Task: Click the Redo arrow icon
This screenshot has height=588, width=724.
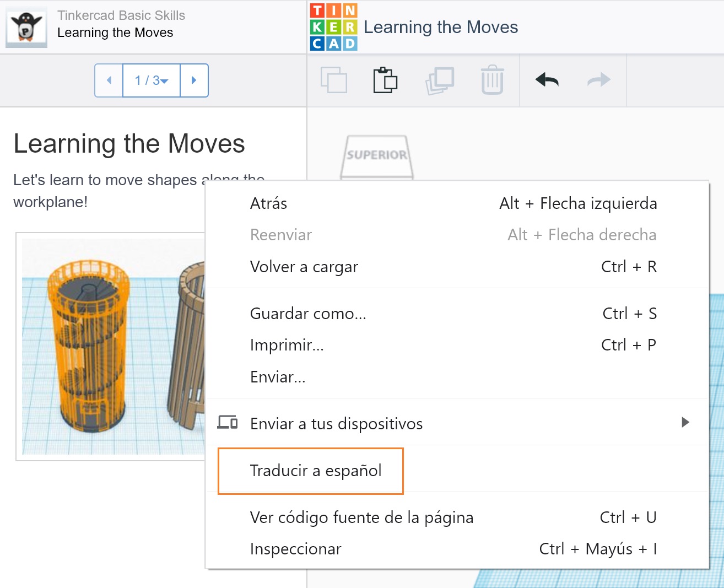Action: (x=599, y=80)
